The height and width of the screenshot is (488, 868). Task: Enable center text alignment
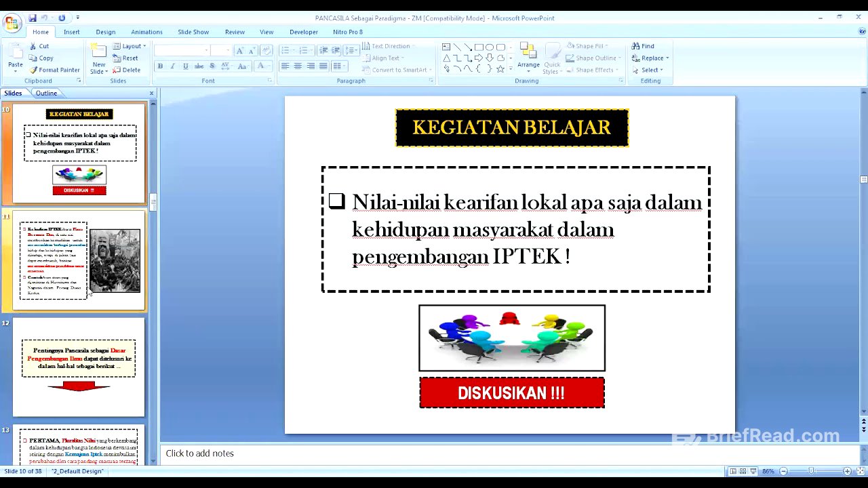(x=297, y=65)
